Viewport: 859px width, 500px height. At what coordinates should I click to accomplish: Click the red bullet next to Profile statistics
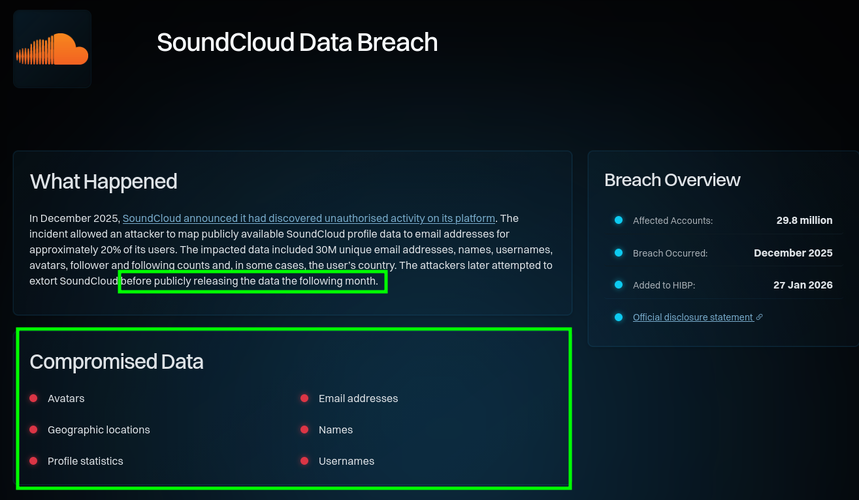click(33, 461)
